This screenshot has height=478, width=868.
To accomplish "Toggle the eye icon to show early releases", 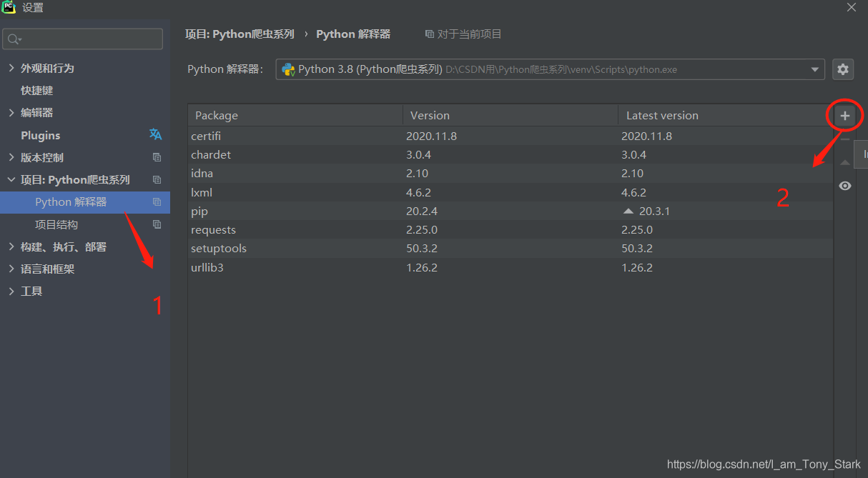I will point(845,186).
